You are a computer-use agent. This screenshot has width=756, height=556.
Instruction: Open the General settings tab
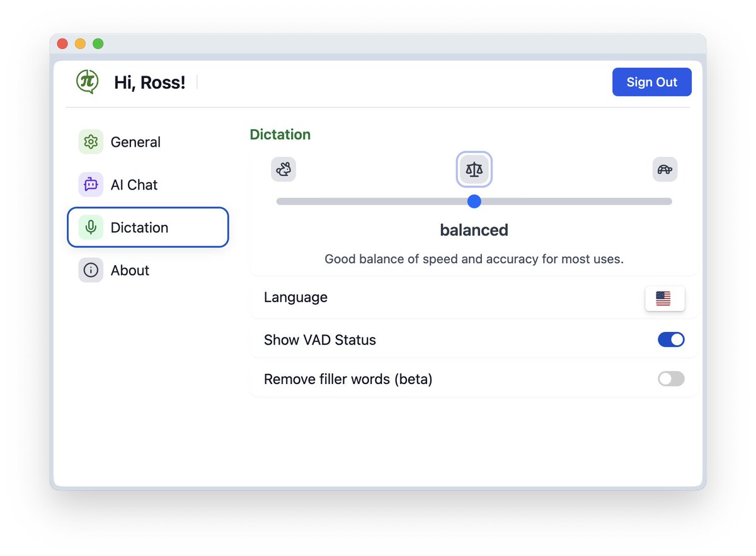[x=148, y=142]
